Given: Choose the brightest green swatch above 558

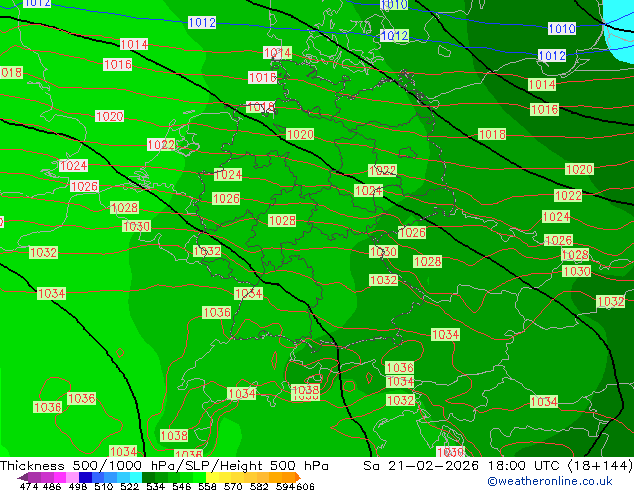Looking at the screenshot, I should point(200,477).
